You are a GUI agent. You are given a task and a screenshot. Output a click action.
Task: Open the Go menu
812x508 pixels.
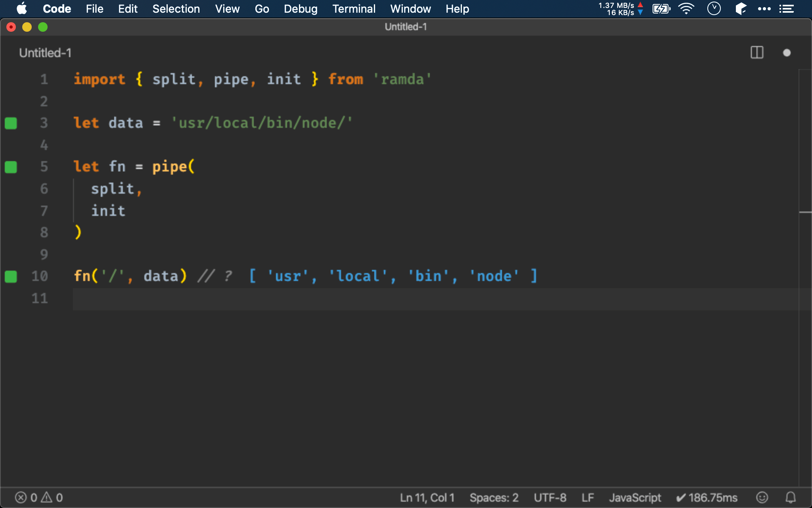point(262,9)
